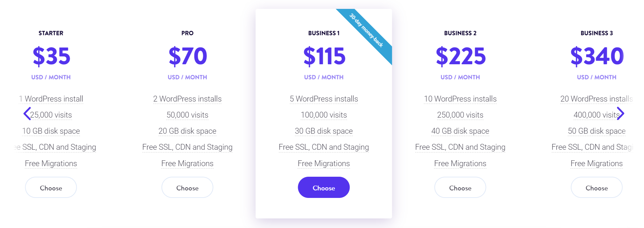Choose the Pro plan

pos(187,188)
